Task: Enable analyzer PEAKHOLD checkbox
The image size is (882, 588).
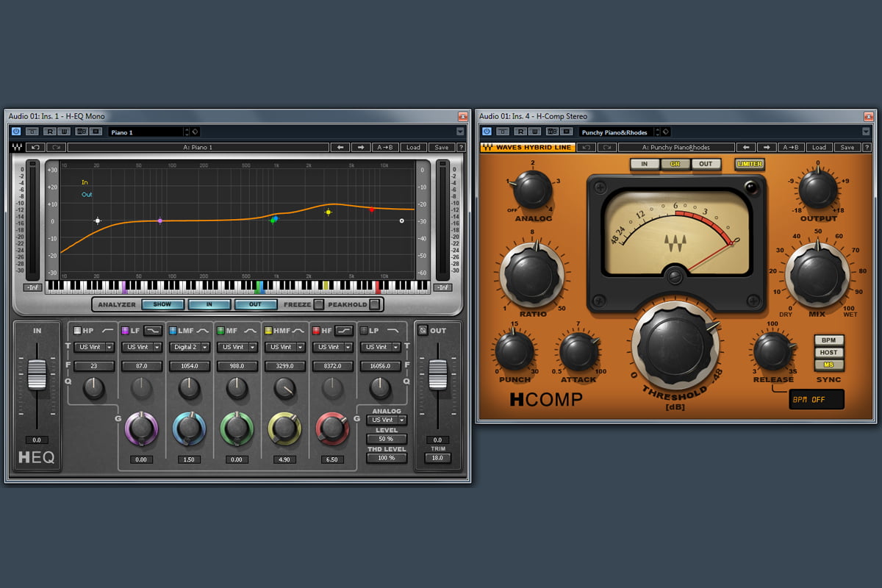Action: click(374, 304)
